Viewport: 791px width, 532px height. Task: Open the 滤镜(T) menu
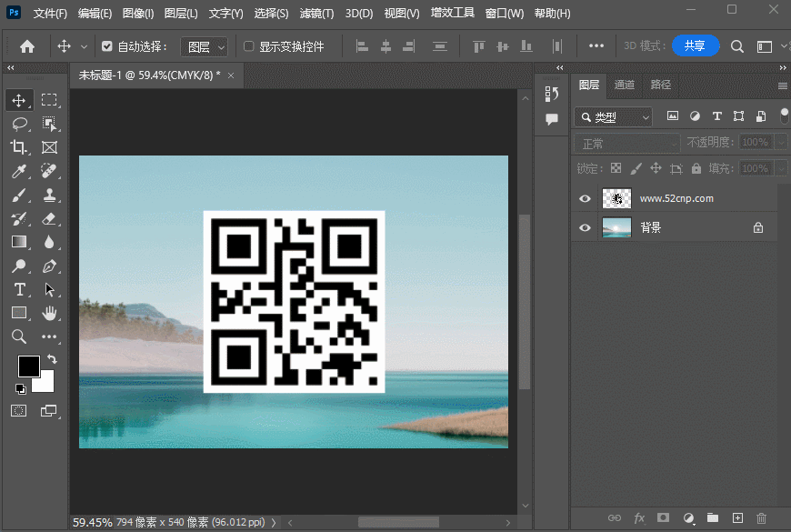click(x=316, y=13)
